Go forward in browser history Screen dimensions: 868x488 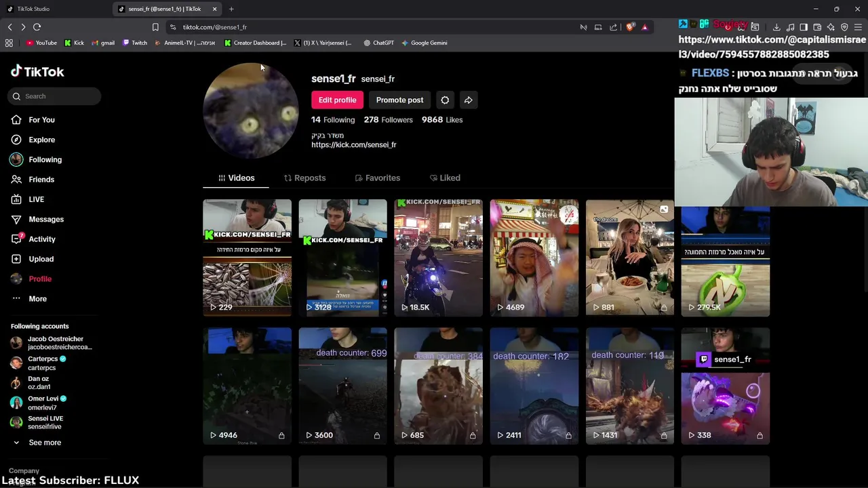(23, 27)
